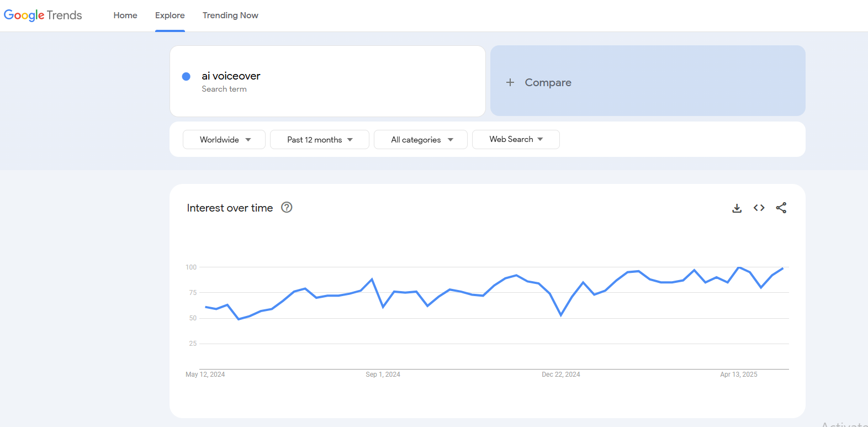Open the Worldwide region dropdown

[x=224, y=140]
